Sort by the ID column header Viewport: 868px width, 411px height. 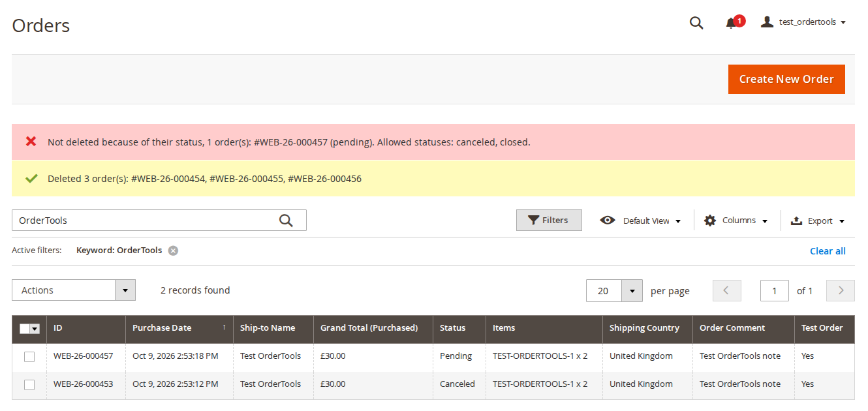[86, 329]
